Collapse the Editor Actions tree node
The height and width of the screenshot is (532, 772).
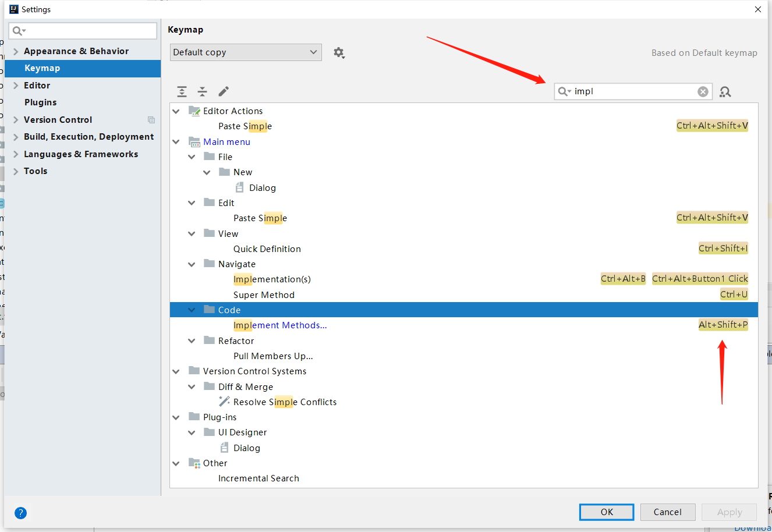(x=176, y=111)
